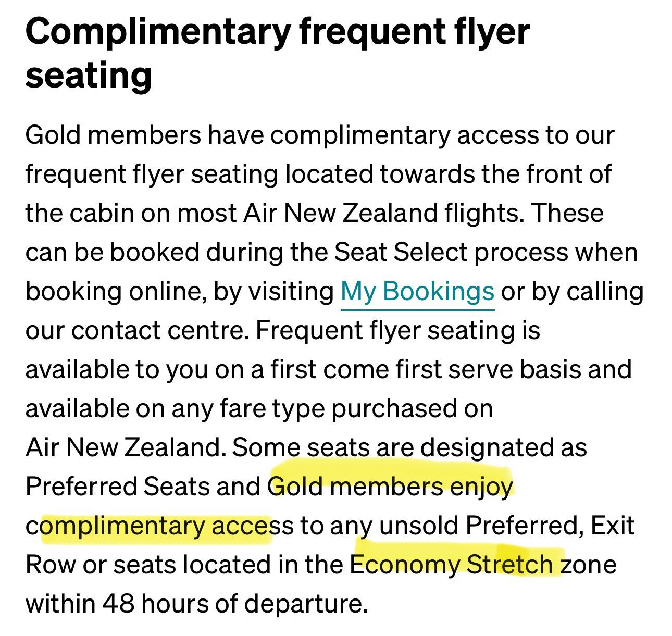Click the highlighted "Gold members enjoy" text
Screen dimensions: 672x636
tap(391, 487)
